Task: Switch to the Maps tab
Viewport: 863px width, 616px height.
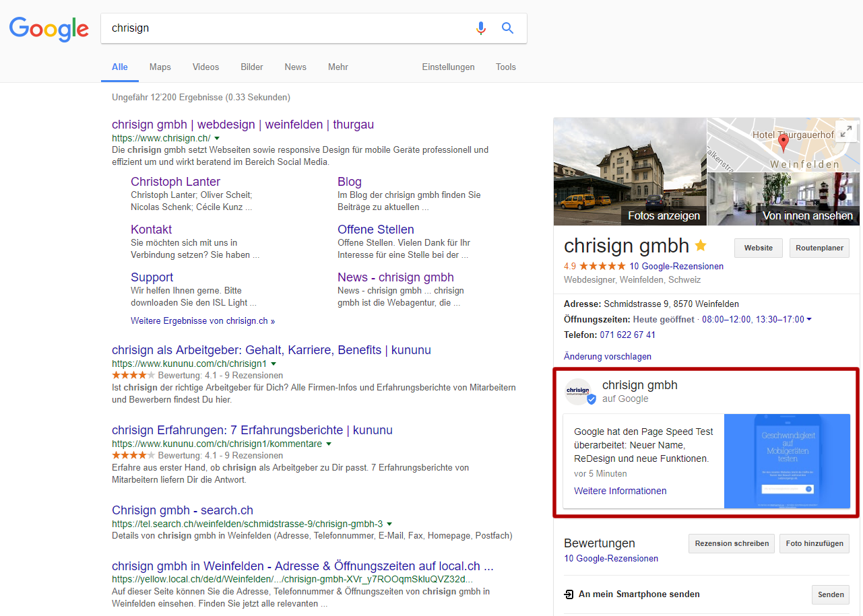Action: [160, 67]
